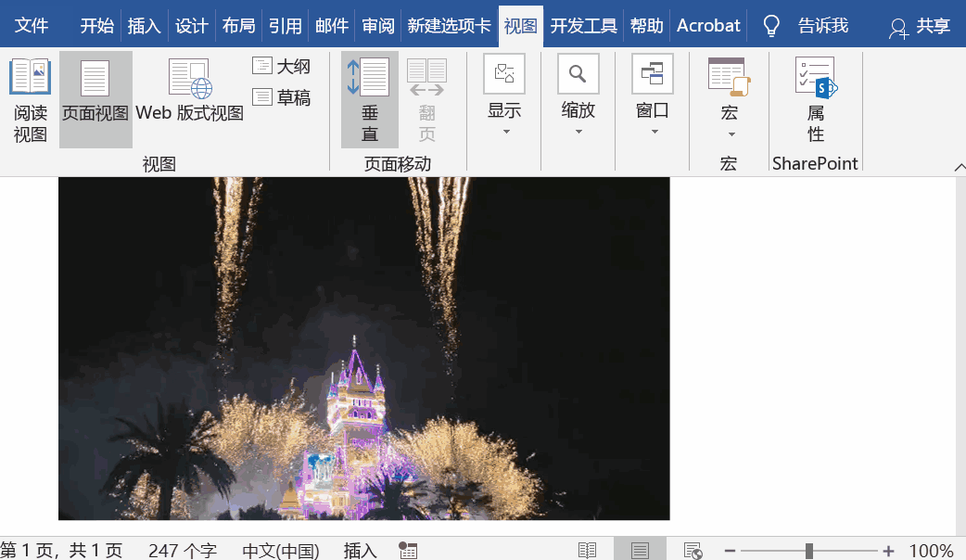966x560 pixels.
Task: Toggle the 插入 insert/overtype mode
Action: click(360, 550)
